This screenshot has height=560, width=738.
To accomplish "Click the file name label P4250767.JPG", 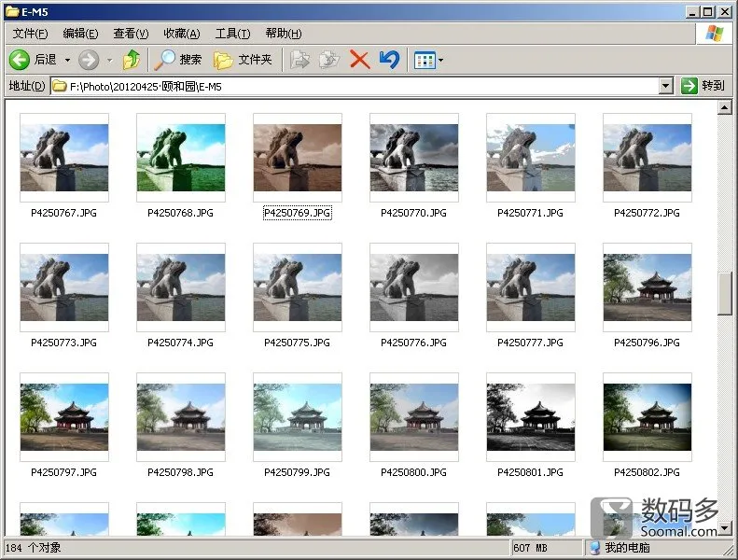I will [x=64, y=213].
